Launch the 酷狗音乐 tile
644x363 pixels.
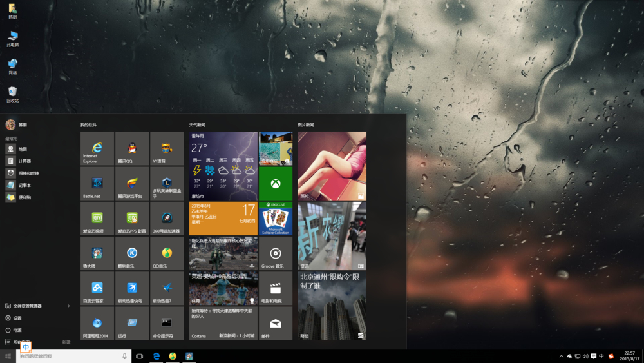point(132,253)
